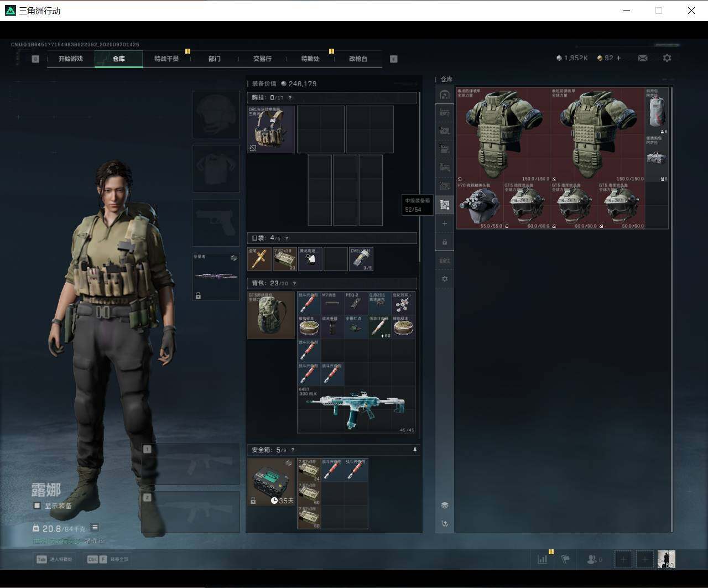Switch to the 特战干员 tab

click(166, 59)
